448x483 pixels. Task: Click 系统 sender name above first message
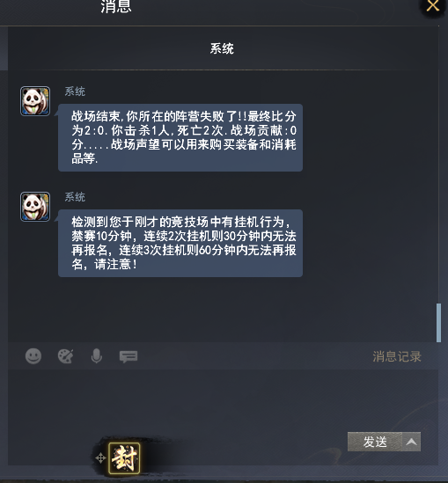tap(75, 91)
